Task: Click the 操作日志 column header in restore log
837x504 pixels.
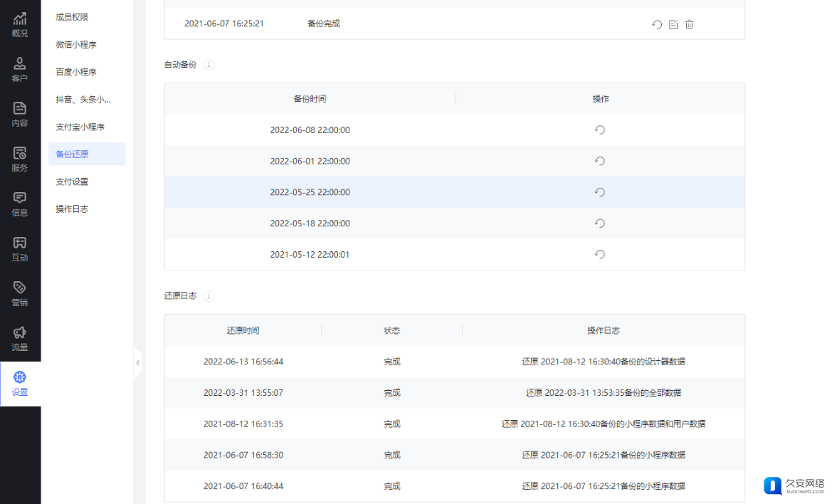Action: pyautogui.click(x=604, y=330)
